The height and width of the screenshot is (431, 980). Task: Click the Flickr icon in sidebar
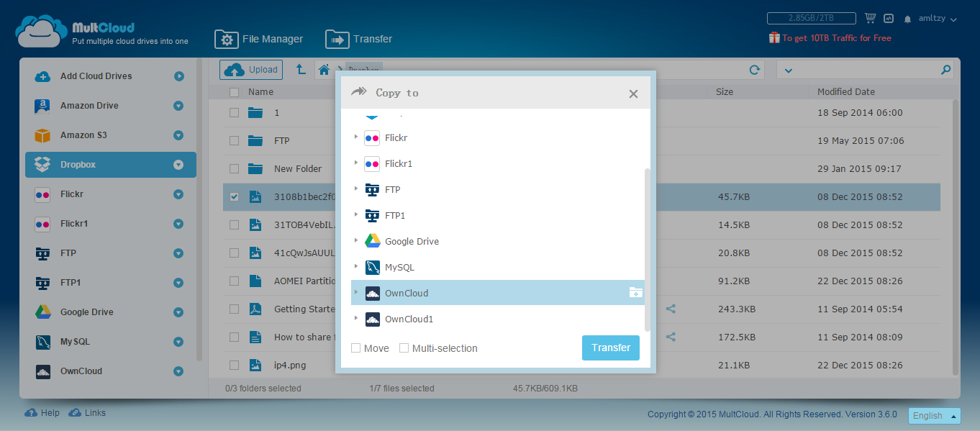[x=43, y=194]
